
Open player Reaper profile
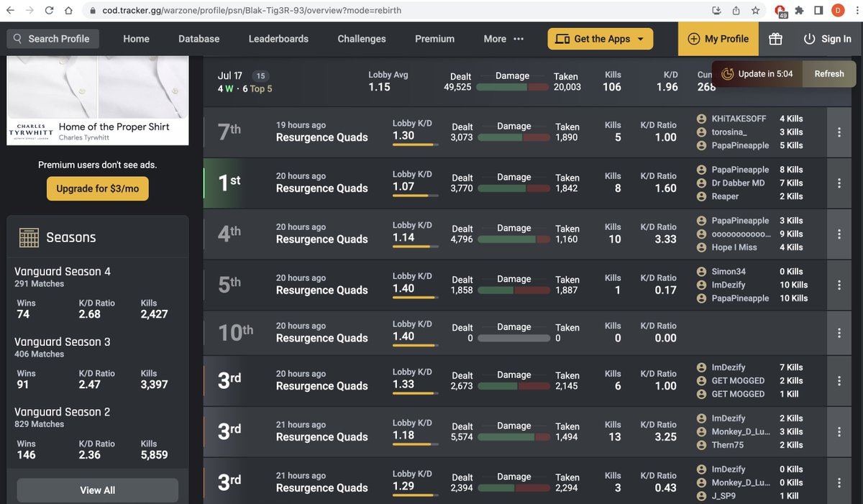click(x=725, y=196)
